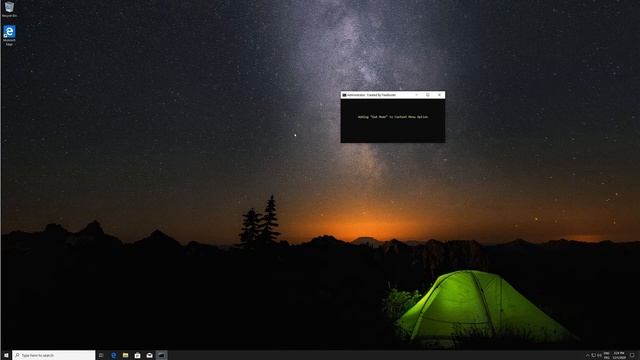Open the Action Center notifications icon

632,356
